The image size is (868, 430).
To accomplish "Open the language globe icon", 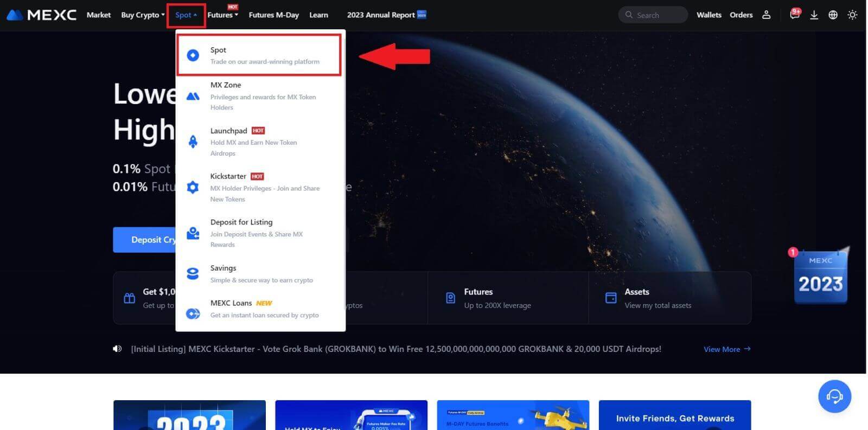I will tap(833, 15).
